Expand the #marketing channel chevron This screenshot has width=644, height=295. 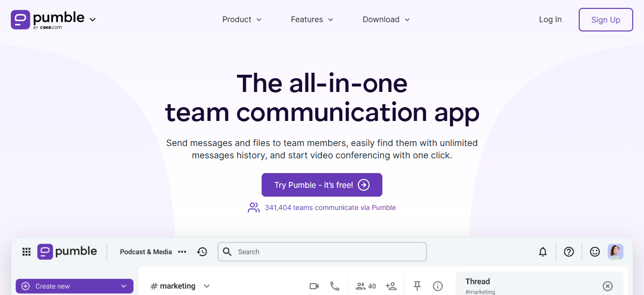[207, 286]
